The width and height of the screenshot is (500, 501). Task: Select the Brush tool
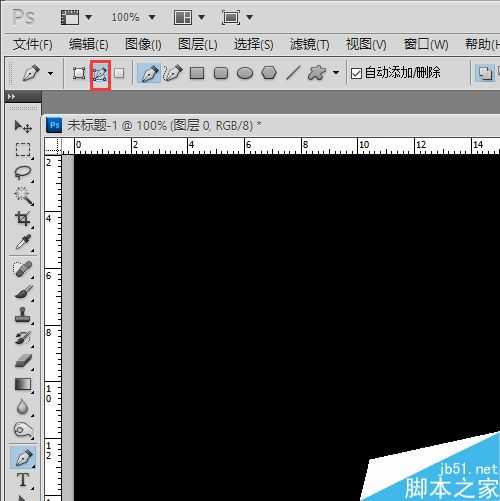pos(24,292)
